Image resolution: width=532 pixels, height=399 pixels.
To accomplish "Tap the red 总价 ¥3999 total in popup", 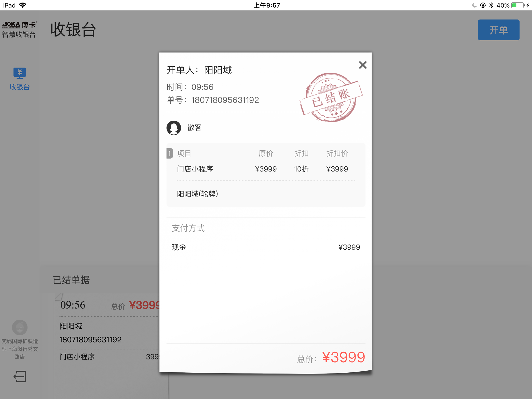I will click(343, 357).
